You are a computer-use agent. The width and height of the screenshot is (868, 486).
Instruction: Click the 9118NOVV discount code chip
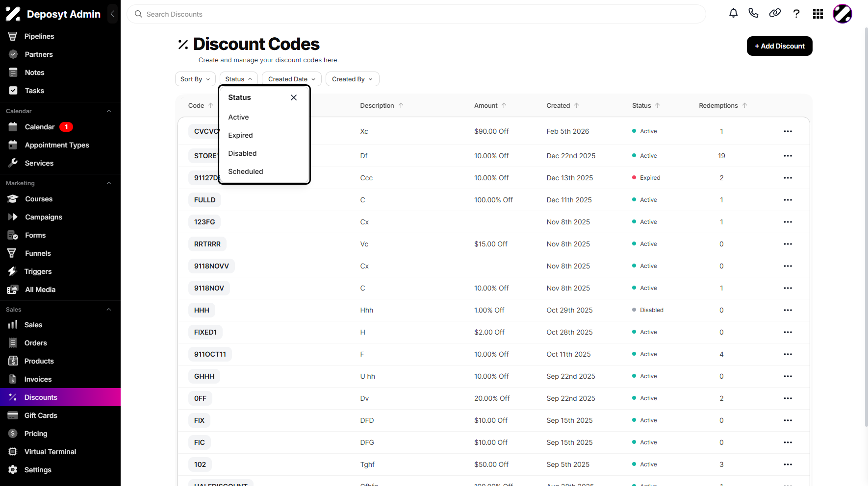(211, 266)
